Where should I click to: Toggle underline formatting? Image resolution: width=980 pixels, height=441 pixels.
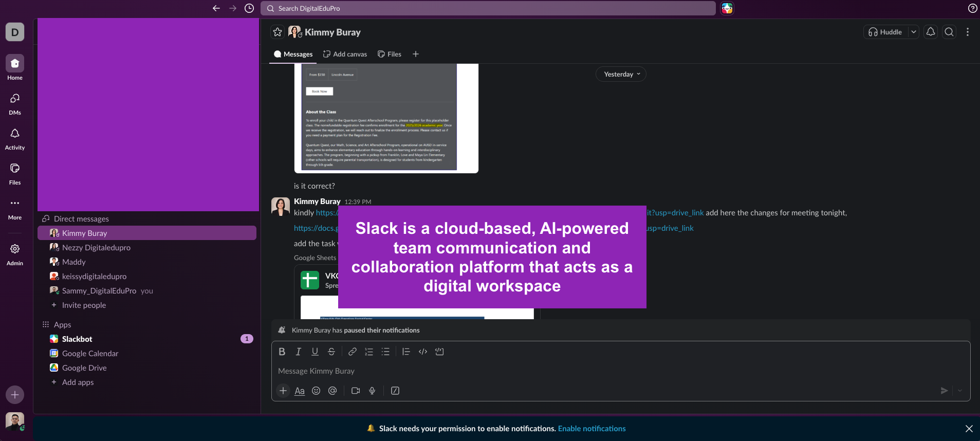point(315,352)
